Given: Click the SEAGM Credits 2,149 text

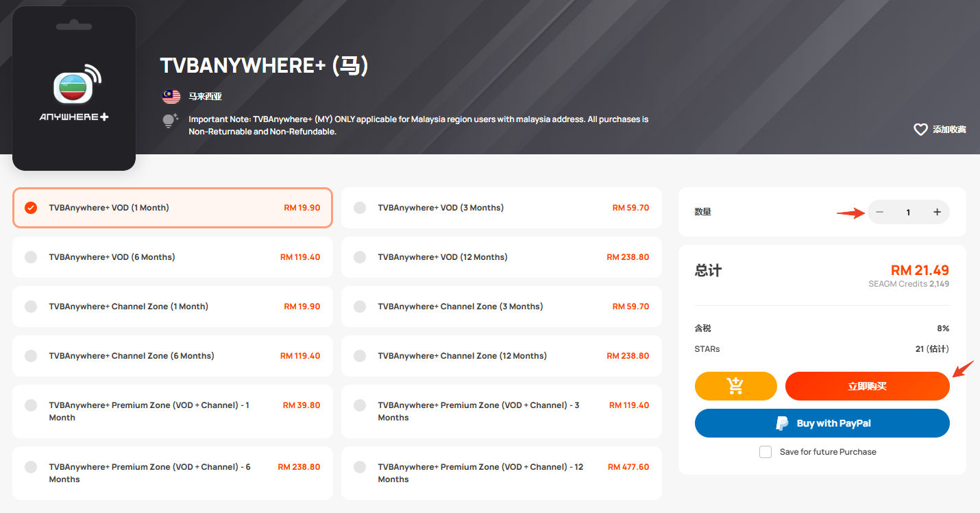Looking at the screenshot, I should click(x=909, y=284).
